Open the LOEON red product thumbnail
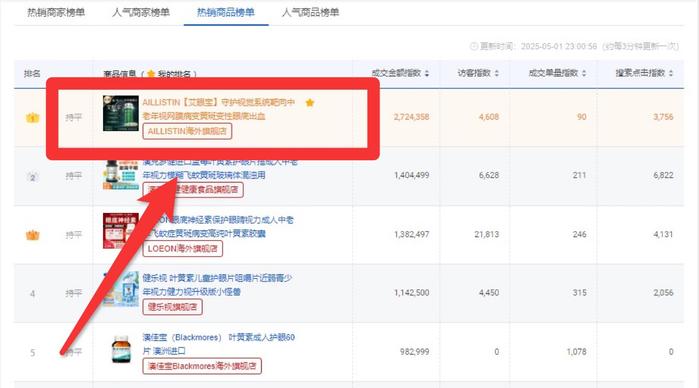This screenshot has height=388, width=699. pos(120,231)
